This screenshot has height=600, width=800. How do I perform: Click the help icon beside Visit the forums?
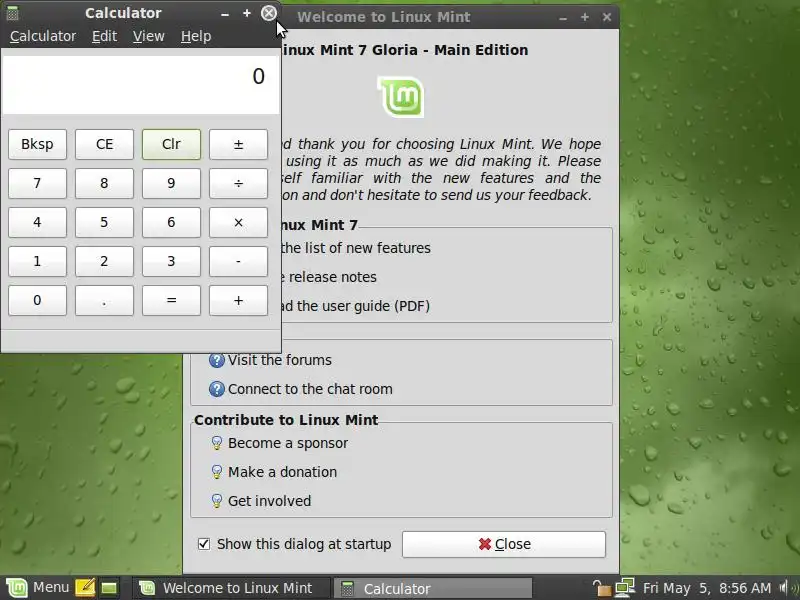pyautogui.click(x=216, y=360)
